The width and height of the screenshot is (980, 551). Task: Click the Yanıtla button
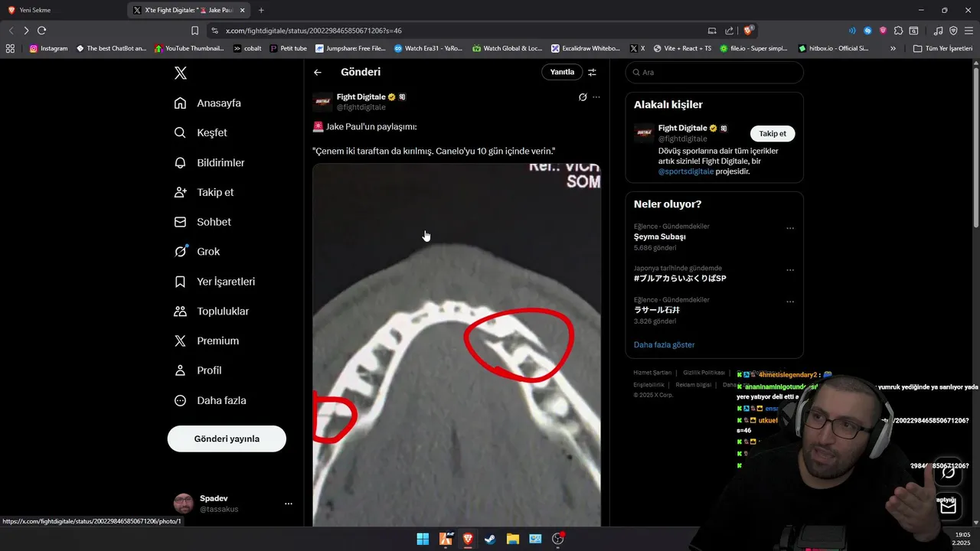point(562,72)
